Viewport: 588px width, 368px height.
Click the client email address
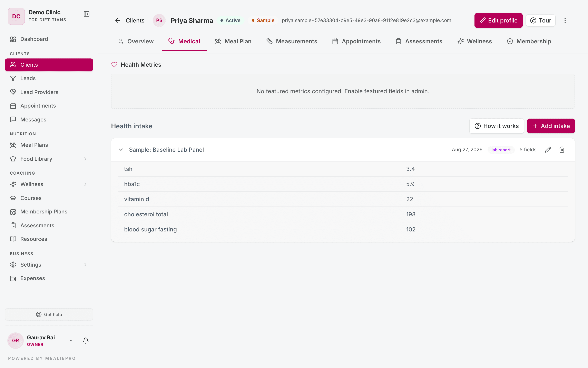tap(366, 20)
